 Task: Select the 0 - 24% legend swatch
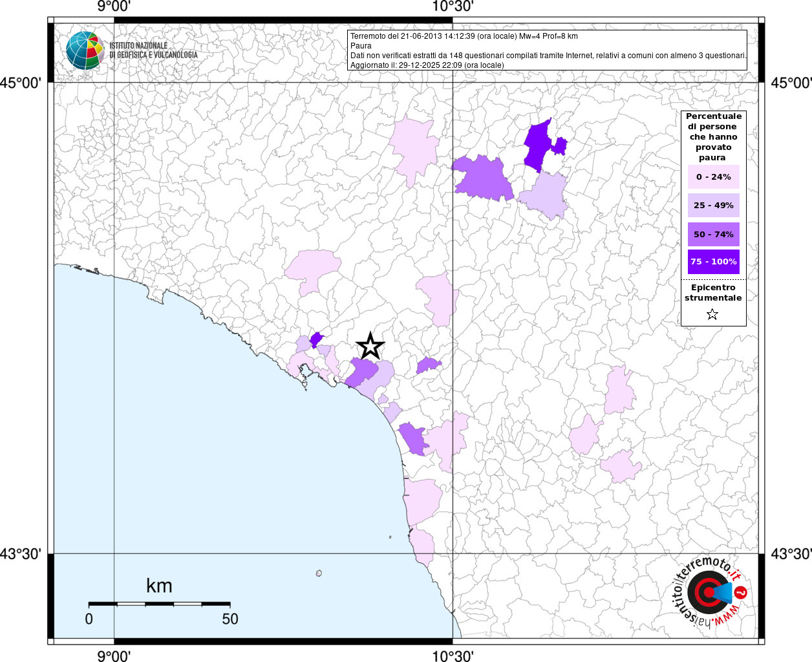click(713, 177)
